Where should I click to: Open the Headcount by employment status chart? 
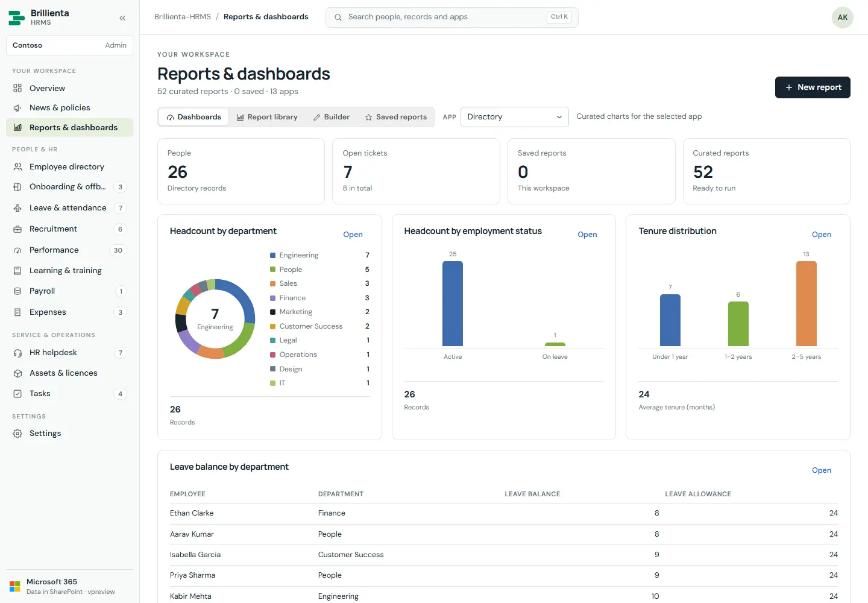(x=587, y=235)
